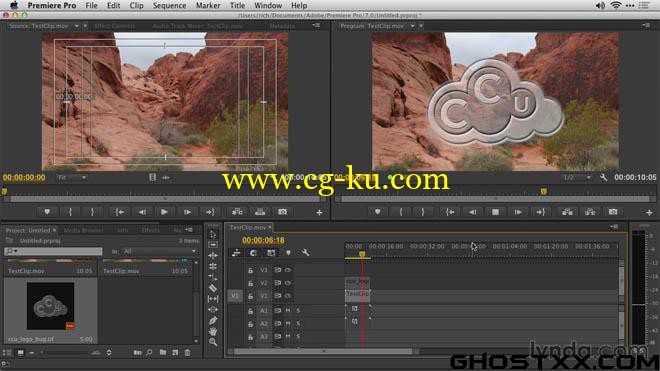660x371 pixels.
Task: Create New Bin in Project panel
Action: [162, 352]
